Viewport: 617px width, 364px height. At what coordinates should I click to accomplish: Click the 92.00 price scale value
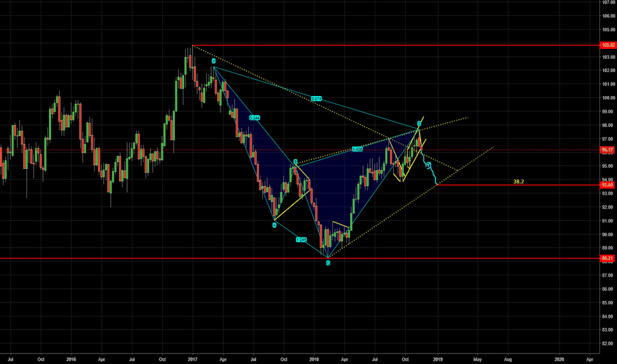coord(609,207)
